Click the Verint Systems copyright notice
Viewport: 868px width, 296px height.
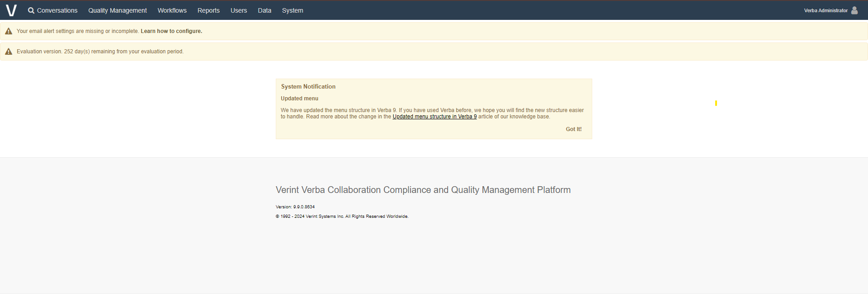[x=342, y=216]
